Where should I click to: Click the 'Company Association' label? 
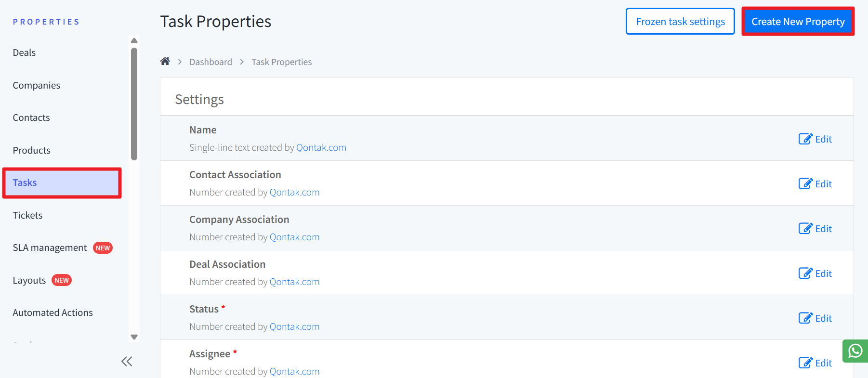(x=239, y=220)
